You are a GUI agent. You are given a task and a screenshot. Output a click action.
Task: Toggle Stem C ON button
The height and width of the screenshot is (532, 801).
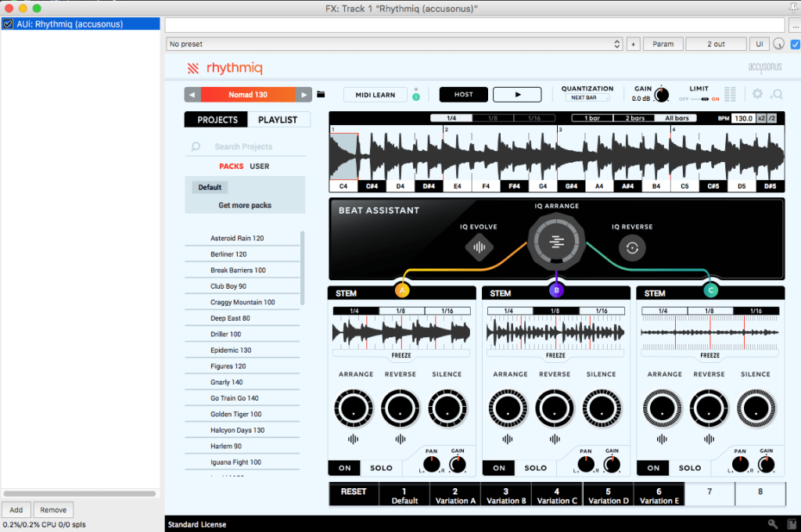pos(653,468)
